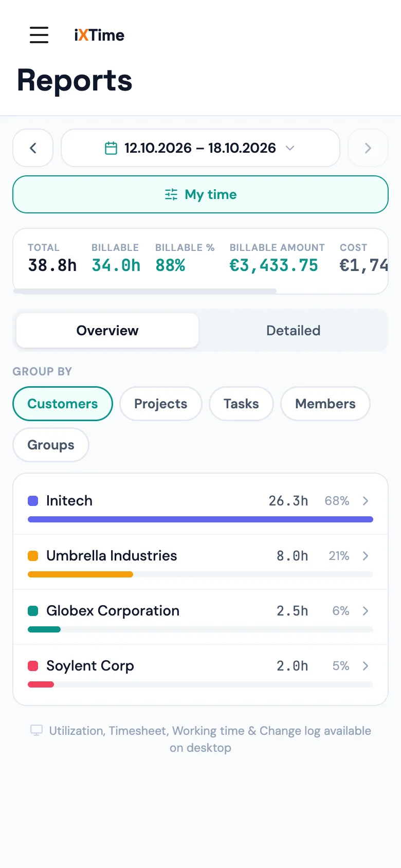Click the Reports page heading
This screenshot has width=401, height=868.
point(75,81)
